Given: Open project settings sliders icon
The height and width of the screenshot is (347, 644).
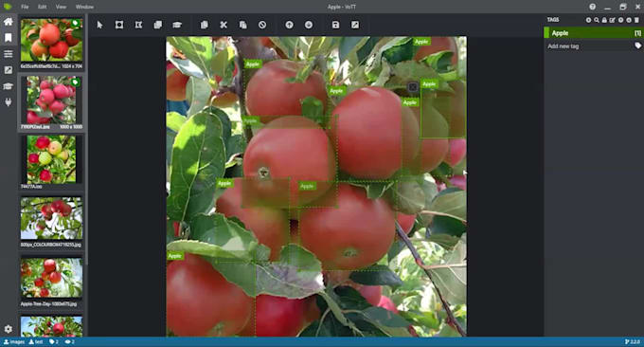Looking at the screenshot, I should coord(8,54).
